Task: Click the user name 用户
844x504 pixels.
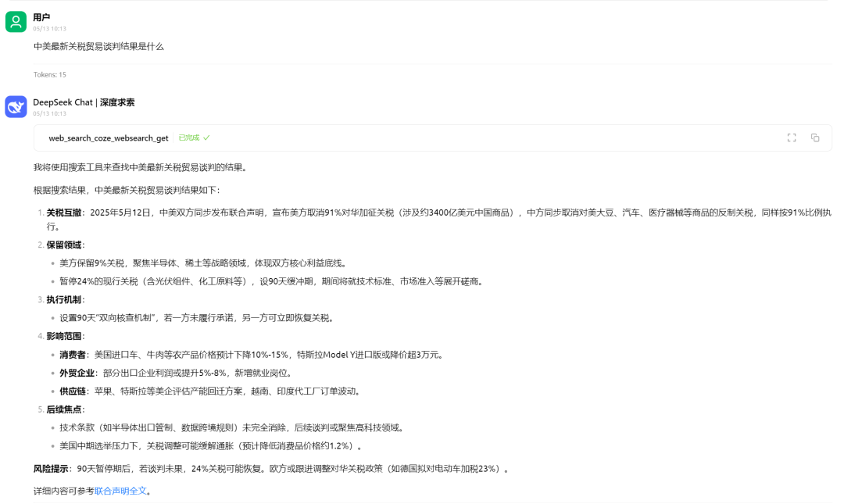Action: click(41, 17)
